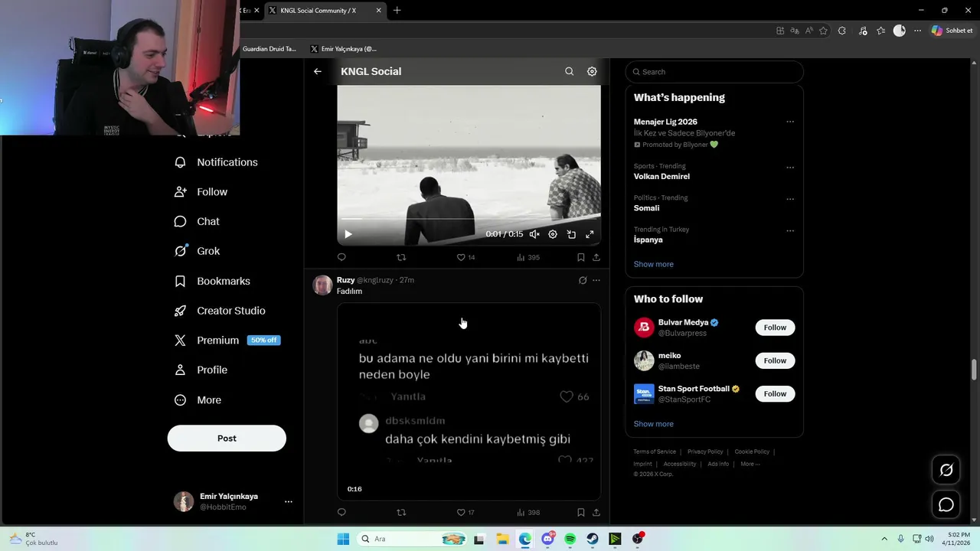Open a new browser tab
Image resolution: width=980 pixels, height=551 pixels.
[397, 11]
